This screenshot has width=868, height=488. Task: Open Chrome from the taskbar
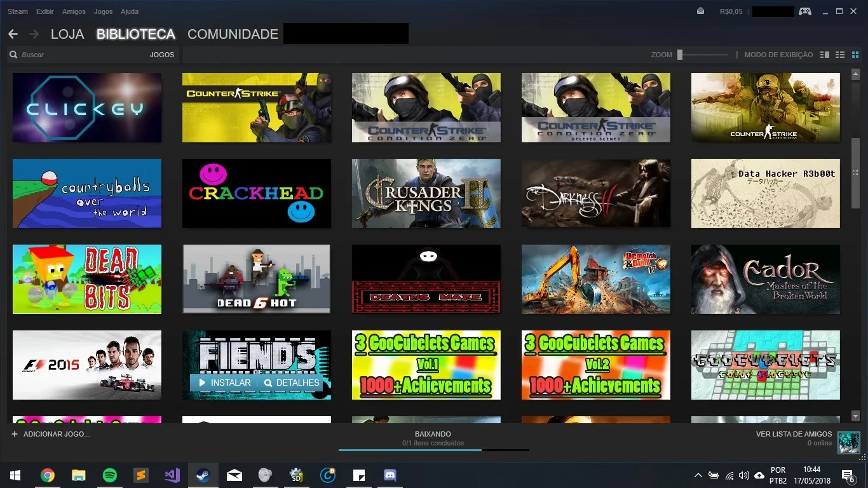[47, 475]
